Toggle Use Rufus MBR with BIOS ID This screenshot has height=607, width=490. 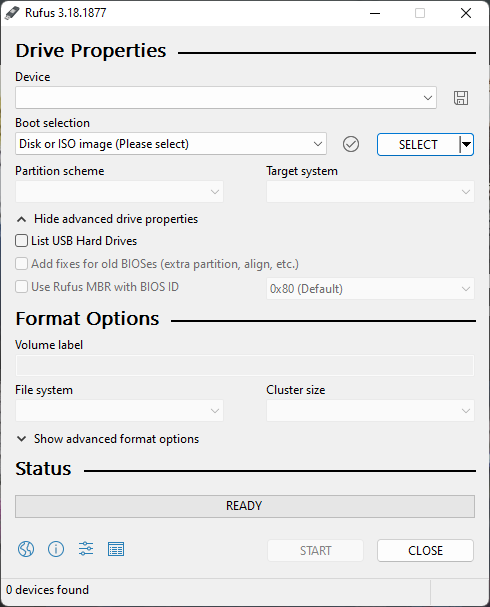21,287
